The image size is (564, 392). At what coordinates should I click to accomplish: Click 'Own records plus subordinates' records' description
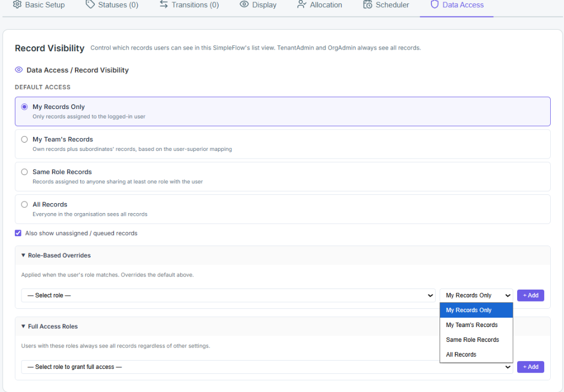132,149
